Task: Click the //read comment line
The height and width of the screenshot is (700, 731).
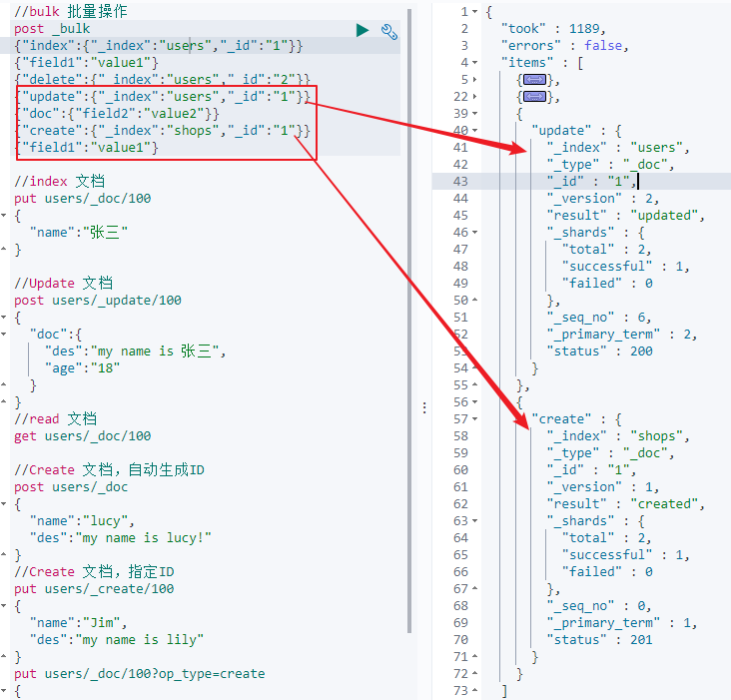Action: point(55,419)
